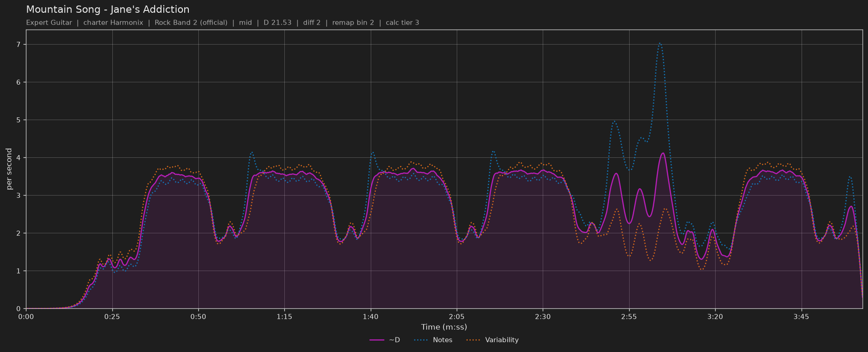Image resolution: width=868 pixels, height=352 pixels.
Task: Click the '2:05' time tick label
Action: coord(457,317)
